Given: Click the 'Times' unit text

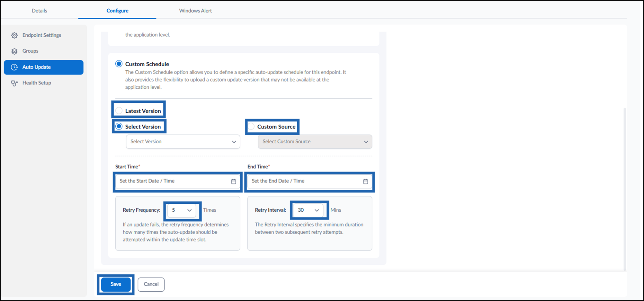Looking at the screenshot, I should tap(210, 210).
